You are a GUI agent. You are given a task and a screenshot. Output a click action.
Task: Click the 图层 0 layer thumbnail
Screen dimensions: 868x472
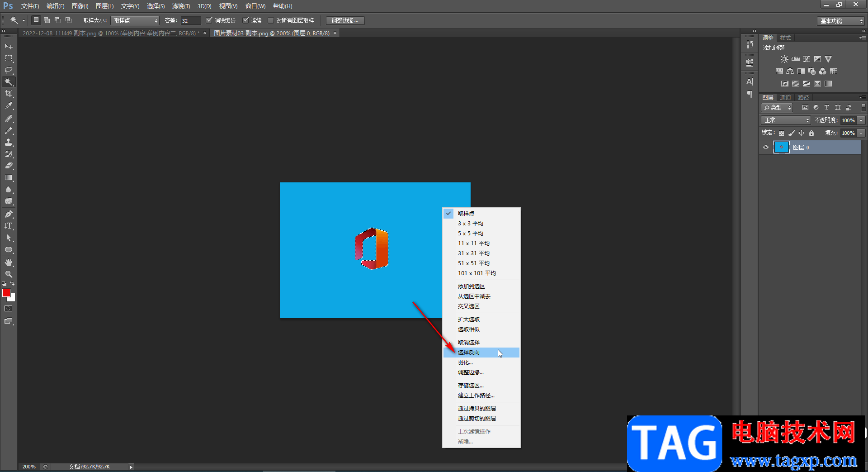click(781, 147)
